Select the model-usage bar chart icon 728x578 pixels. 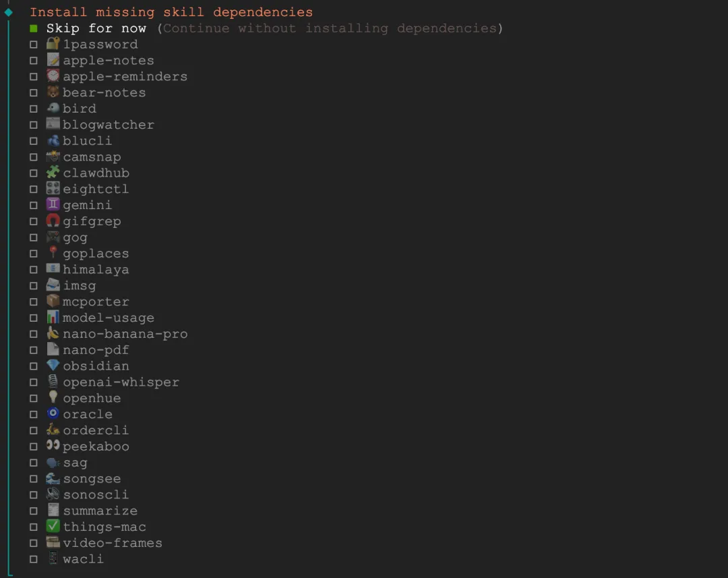click(53, 317)
